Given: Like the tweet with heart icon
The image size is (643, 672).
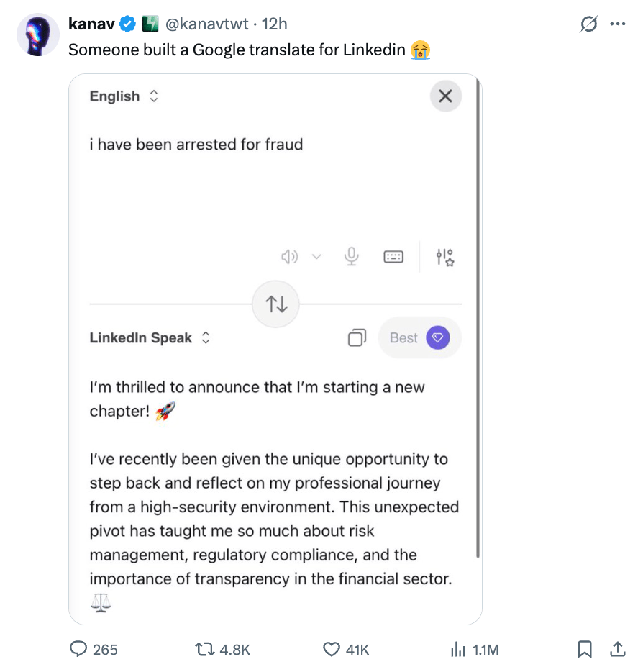Looking at the screenshot, I should [x=332, y=650].
